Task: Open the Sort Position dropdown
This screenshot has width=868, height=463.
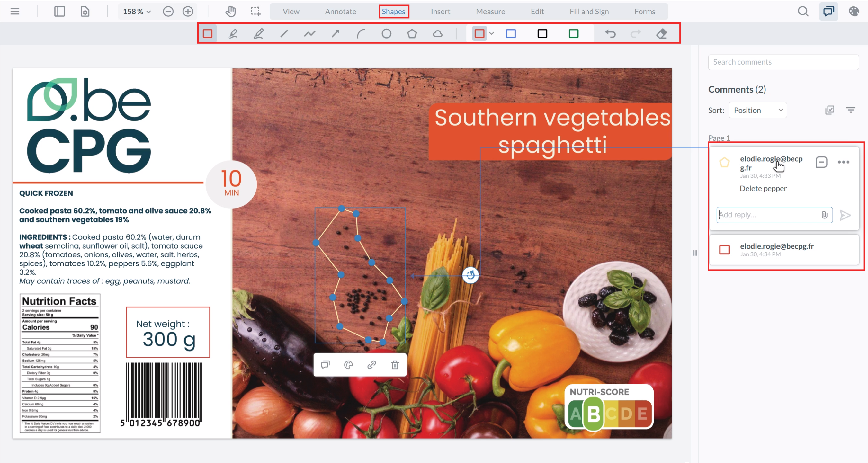Action: coord(757,110)
